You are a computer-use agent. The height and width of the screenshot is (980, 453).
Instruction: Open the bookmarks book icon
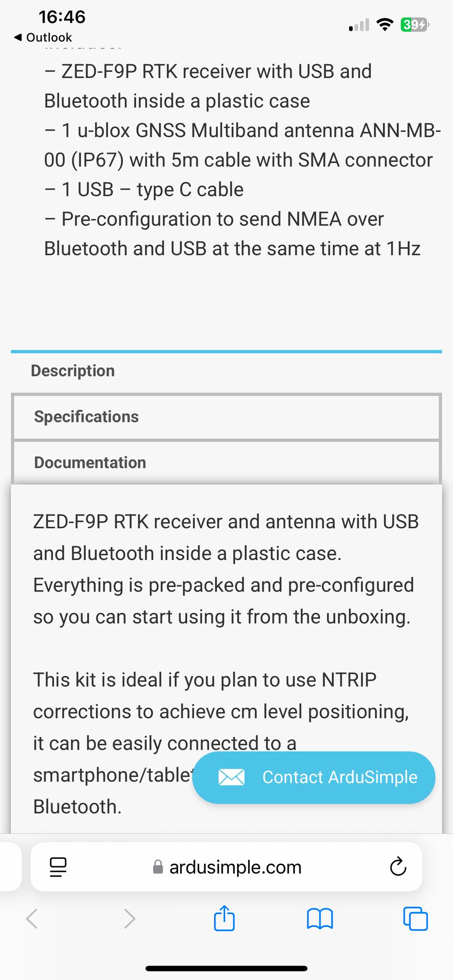pyautogui.click(x=320, y=919)
